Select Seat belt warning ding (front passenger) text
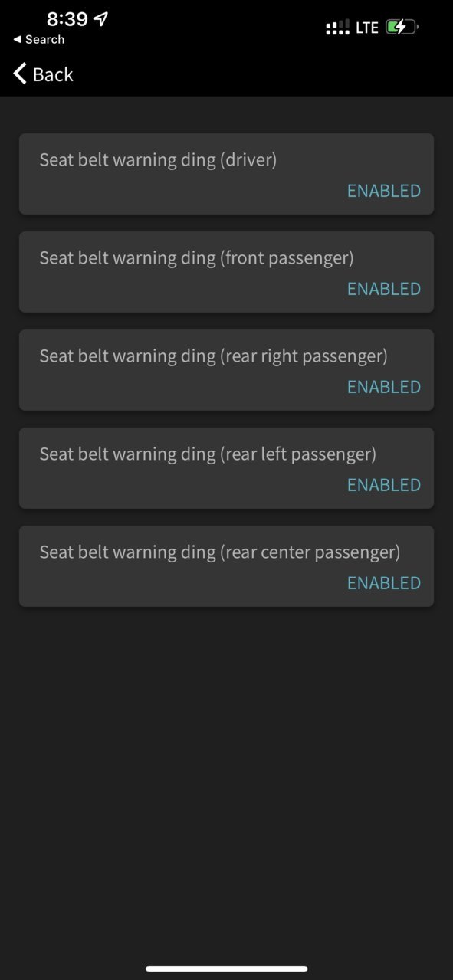The height and width of the screenshot is (980, 453). coord(197,258)
